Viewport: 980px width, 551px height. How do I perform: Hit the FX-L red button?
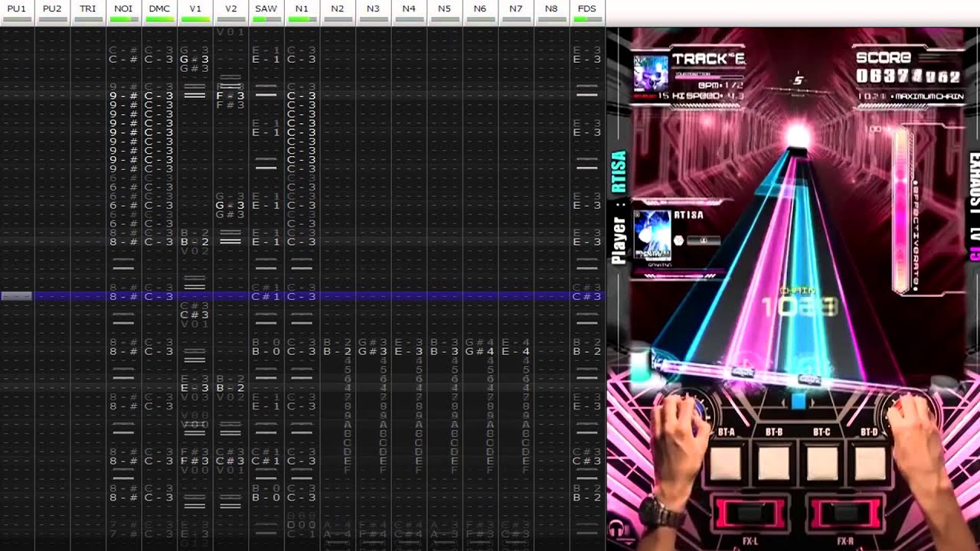click(751, 513)
